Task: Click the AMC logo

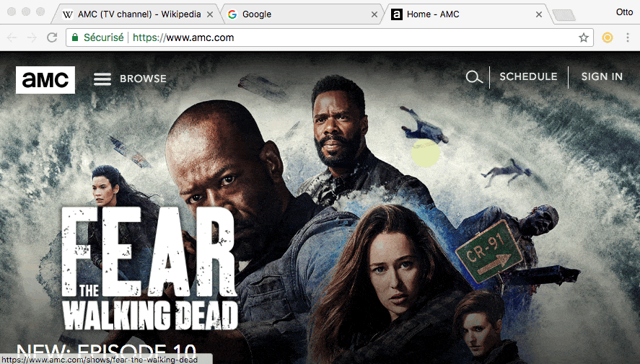Action: tap(45, 80)
